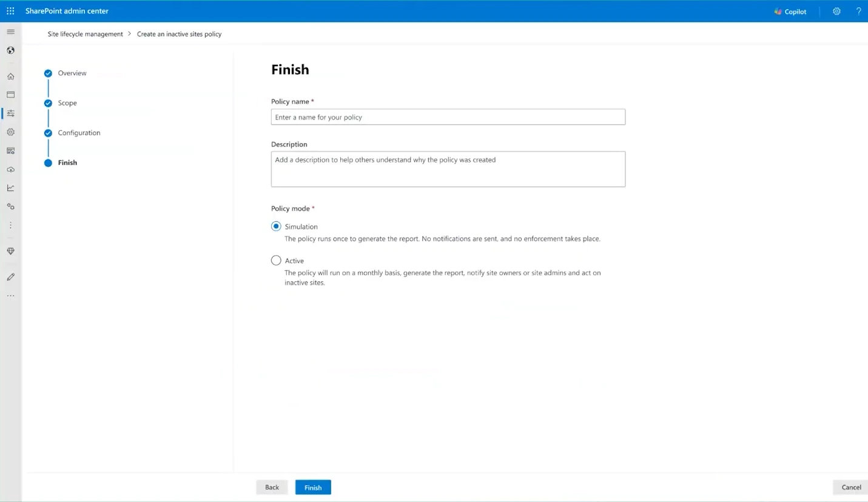Open Advanced connected-circles icon in sidebar
The image size is (868, 502).
click(10, 207)
